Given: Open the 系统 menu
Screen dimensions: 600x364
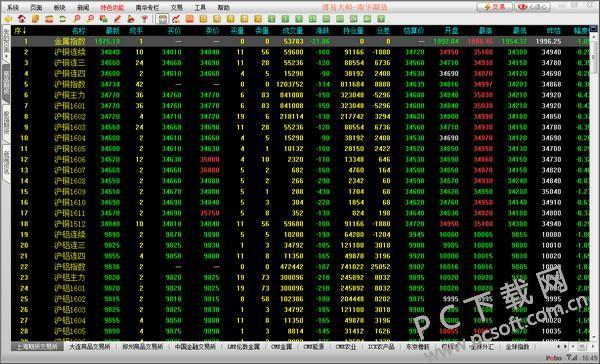Looking at the screenshot, I should click(x=13, y=7).
